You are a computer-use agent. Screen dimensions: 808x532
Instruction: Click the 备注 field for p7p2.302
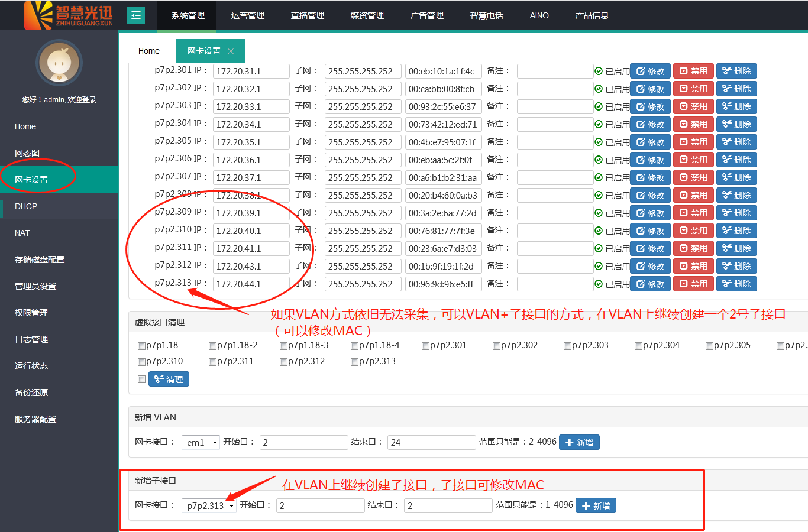click(554, 89)
